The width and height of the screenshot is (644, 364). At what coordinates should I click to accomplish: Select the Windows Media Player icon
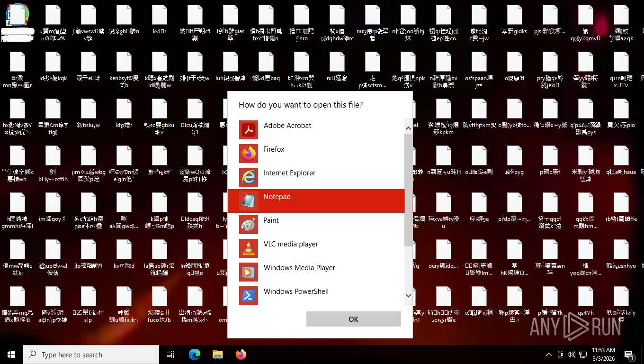[x=249, y=272]
